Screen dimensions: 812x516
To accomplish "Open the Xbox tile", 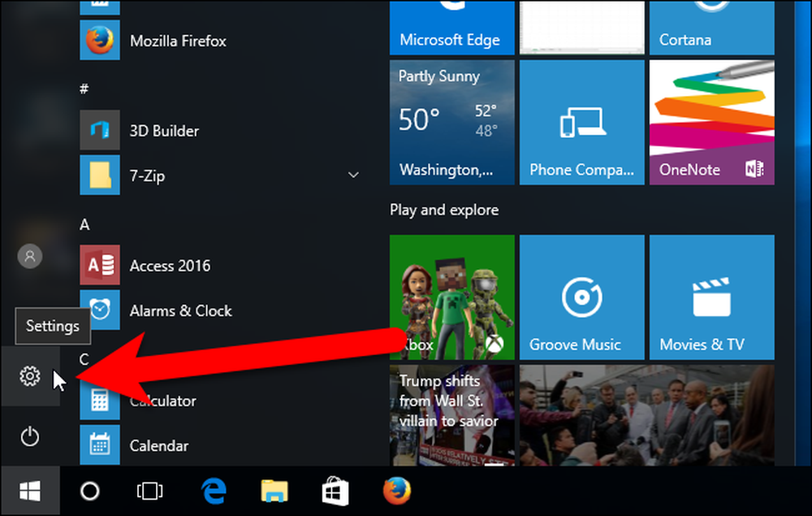I will pyautogui.click(x=452, y=297).
